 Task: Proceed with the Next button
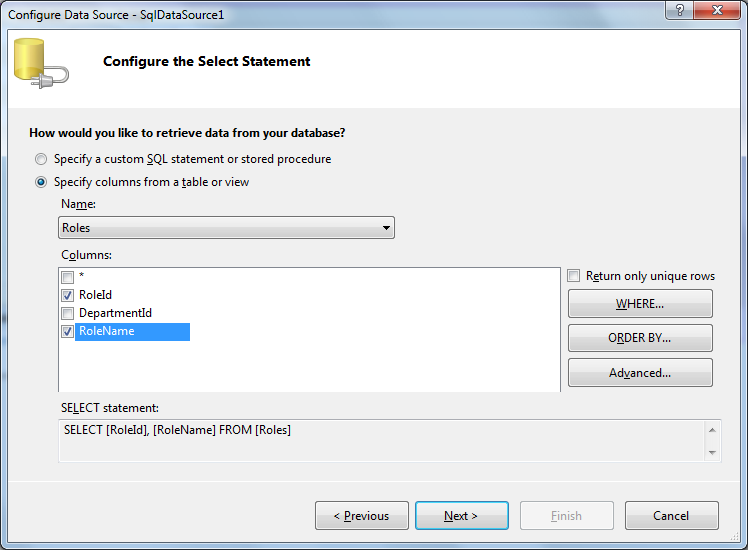[x=461, y=516]
